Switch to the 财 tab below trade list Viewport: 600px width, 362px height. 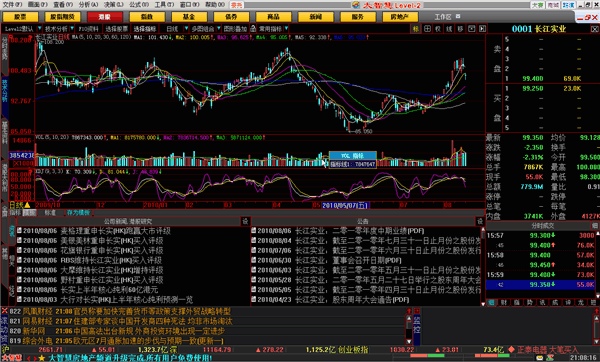coord(504,302)
